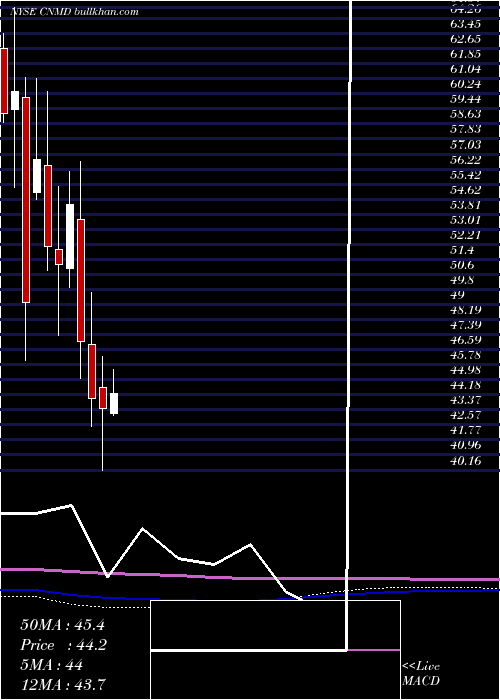Screen dimensions: 500x700
Task: Select the 57.83 price label
Action: (x=466, y=129)
